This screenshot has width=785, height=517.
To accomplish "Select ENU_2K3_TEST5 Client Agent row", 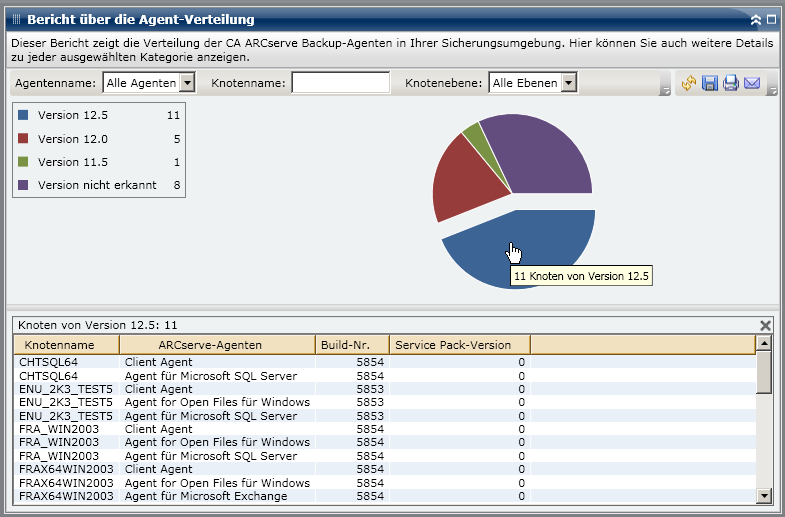I will tap(384, 389).
